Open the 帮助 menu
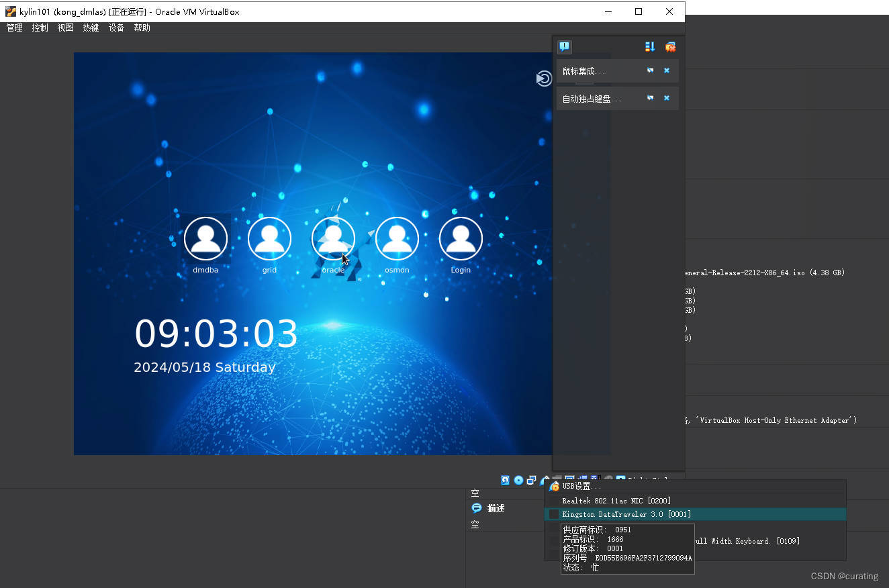889x588 pixels. point(142,28)
